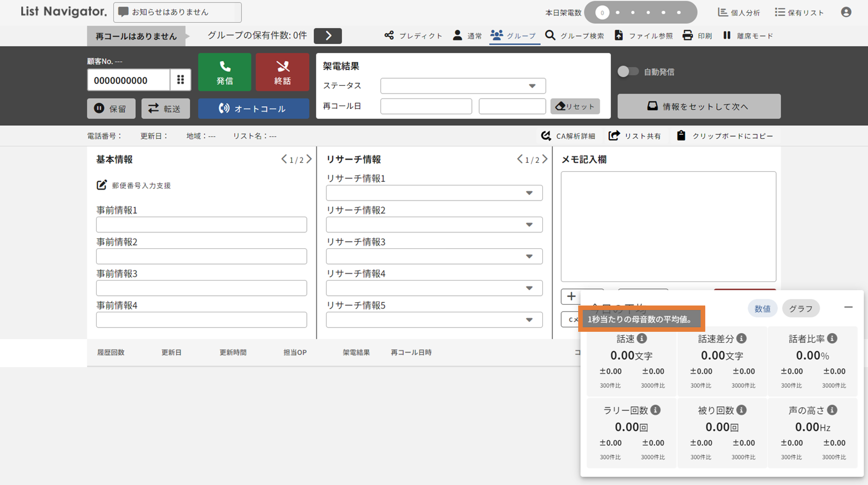868x485 pixels.
Task: Click the 印刷 print icon
Action: coord(688,35)
